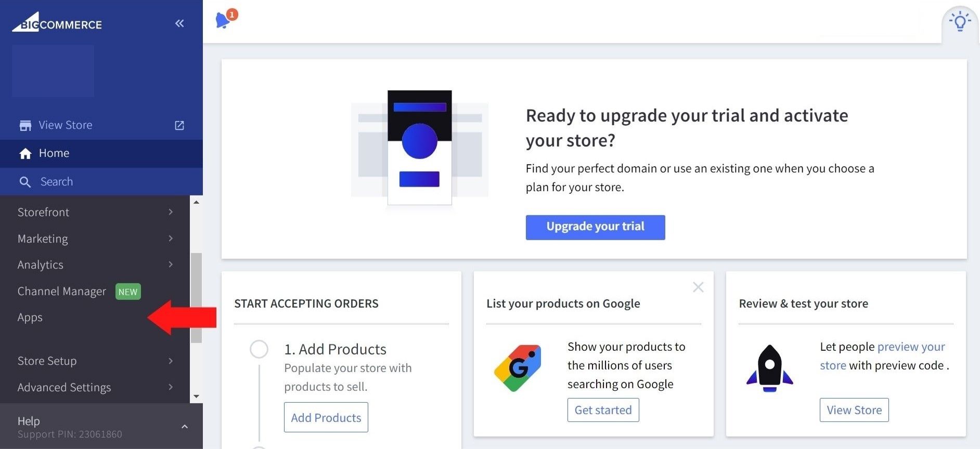Collapse the sidebar with double-chevron icon
Screen dimensions: 980x449
179,23
